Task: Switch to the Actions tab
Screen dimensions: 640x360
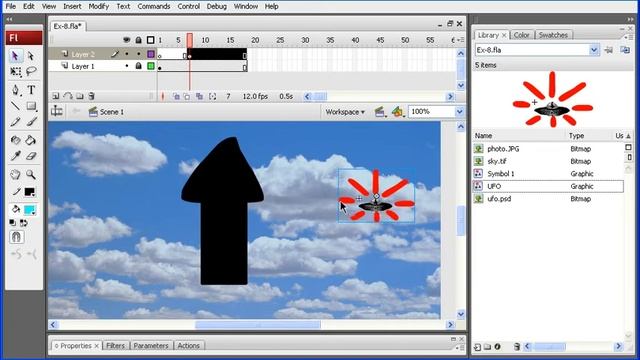Action: point(189,345)
